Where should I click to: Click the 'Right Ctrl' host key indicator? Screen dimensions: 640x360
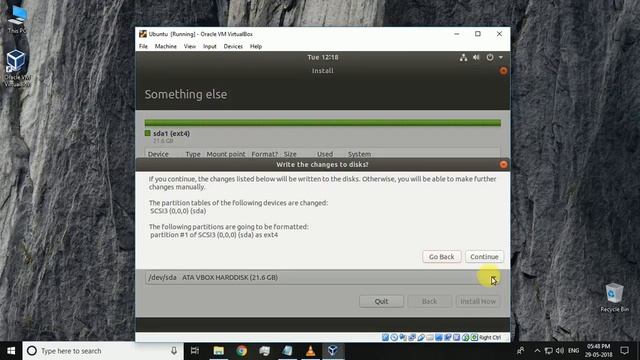point(490,337)
